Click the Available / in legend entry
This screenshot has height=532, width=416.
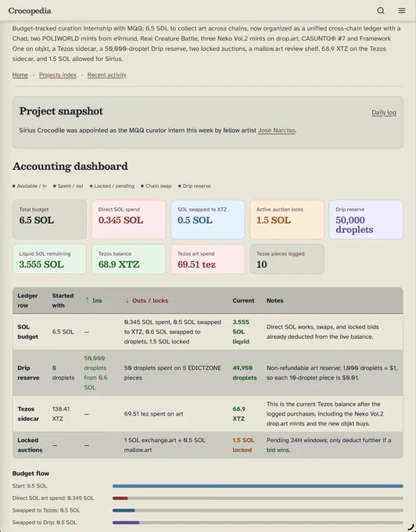pyautogui.click(x=30, y=186)
